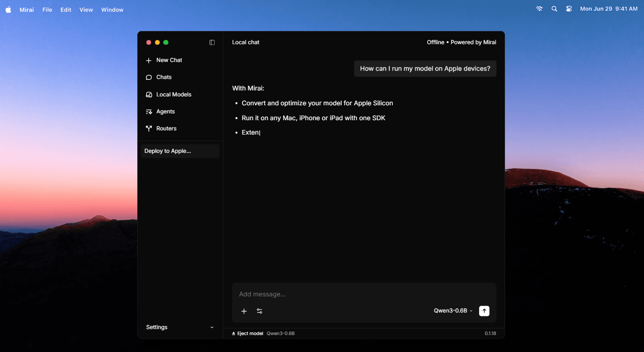The height and width of the screenshot is (352, 644).
Task: Send the message with the arrow button
Action: pos(484,311)
